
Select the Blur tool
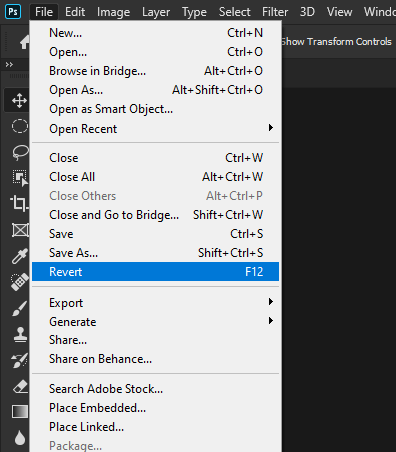click(x=20, y=437)
